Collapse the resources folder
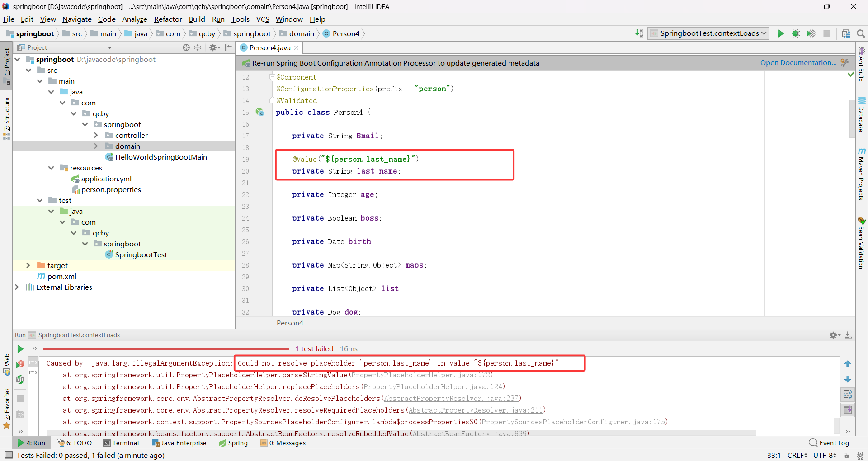 [x=51, y=168]
